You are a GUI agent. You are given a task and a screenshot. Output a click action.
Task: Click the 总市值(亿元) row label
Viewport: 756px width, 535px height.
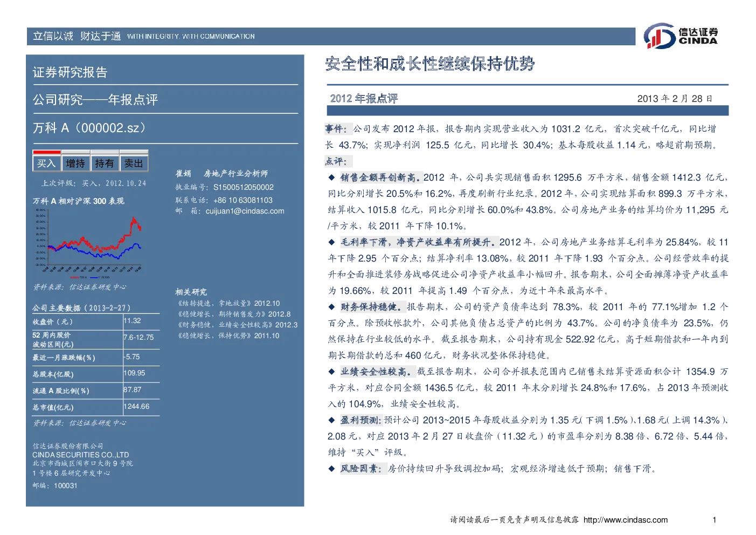[x=52, y=407]
